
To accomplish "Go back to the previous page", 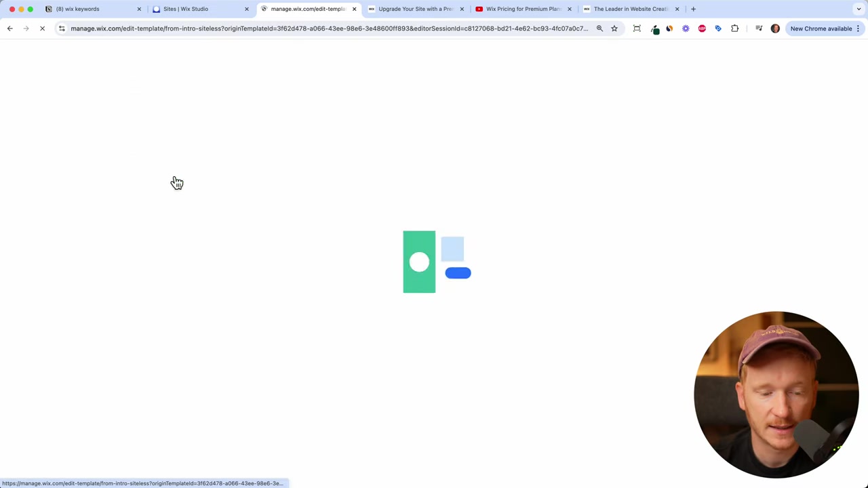I will [9, 28].
